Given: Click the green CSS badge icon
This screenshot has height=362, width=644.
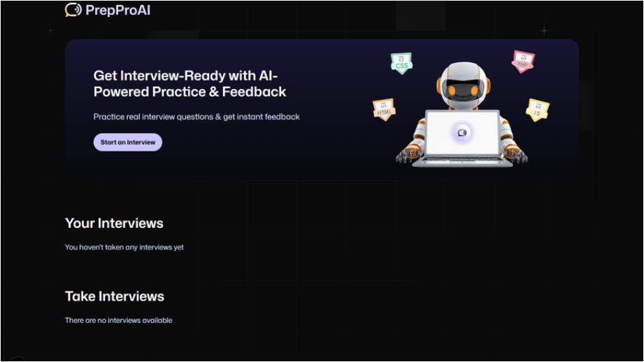Looking at the screenshot, I should (401, 64).
